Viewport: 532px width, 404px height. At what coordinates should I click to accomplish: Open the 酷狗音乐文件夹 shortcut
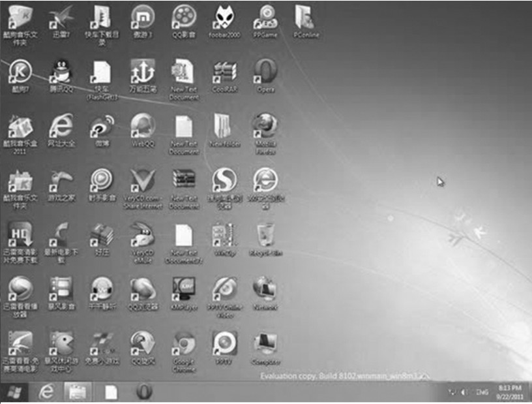coord(20,25)
